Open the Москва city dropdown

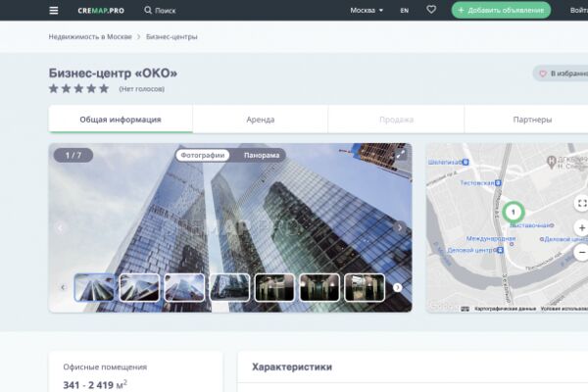pos(367,11)
